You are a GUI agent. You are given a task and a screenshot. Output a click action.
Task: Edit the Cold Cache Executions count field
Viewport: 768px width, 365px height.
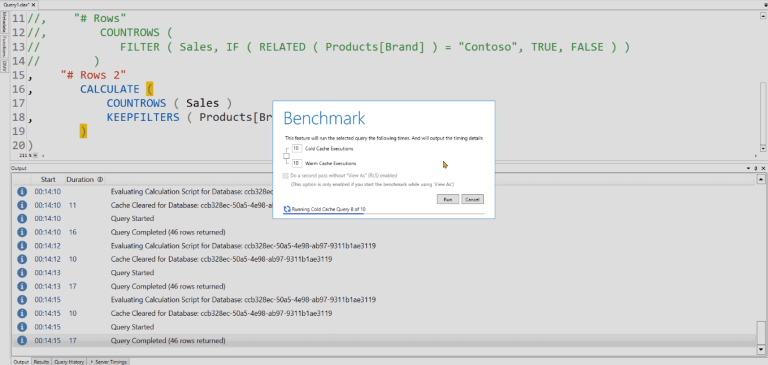coord(296,148)
